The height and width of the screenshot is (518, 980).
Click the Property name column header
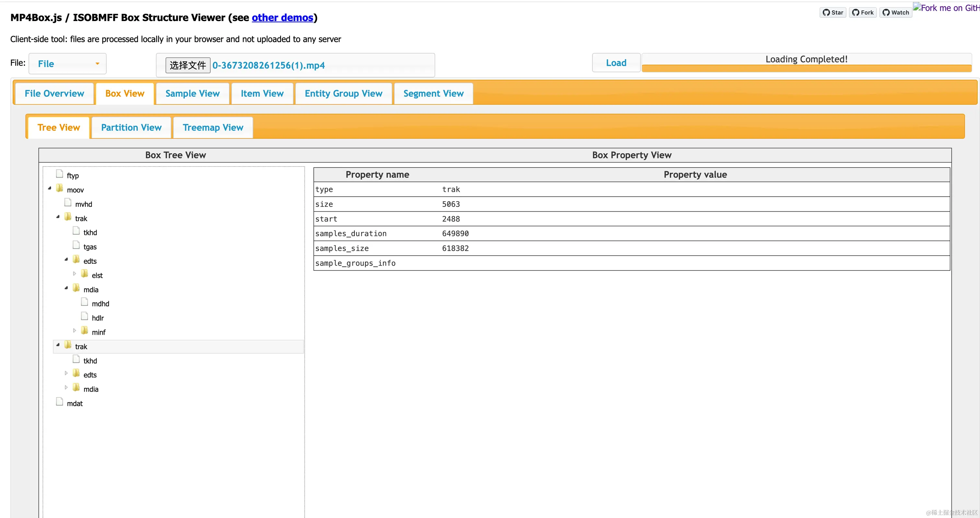point(378,175)
